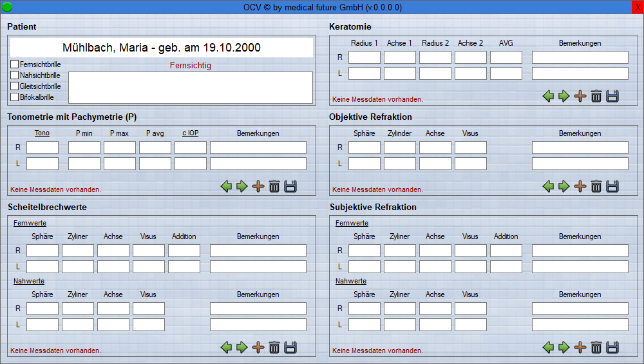Click previous arrow in Scheitelbrechwerte panel
The height and width of the screenshot is (364, 644).
click(226, 348)
